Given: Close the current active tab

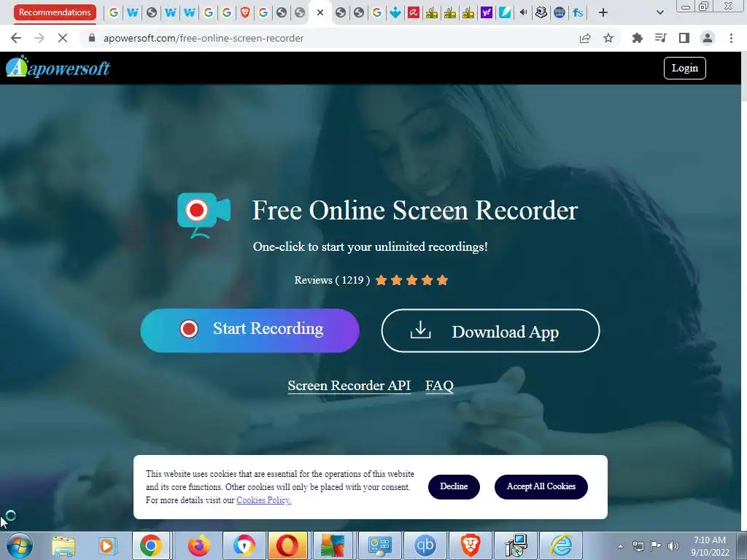Looking at the screenshot, I should (x=320, y=13).
